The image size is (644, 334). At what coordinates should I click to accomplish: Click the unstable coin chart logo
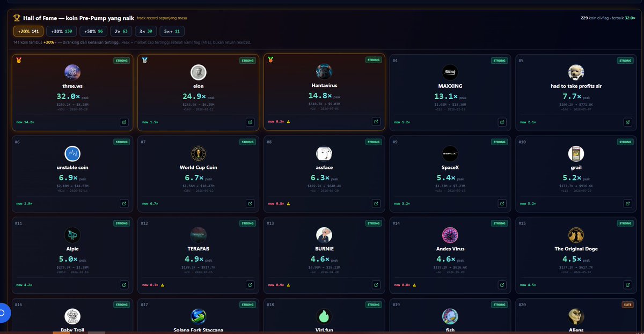click(x=72, y=154)
